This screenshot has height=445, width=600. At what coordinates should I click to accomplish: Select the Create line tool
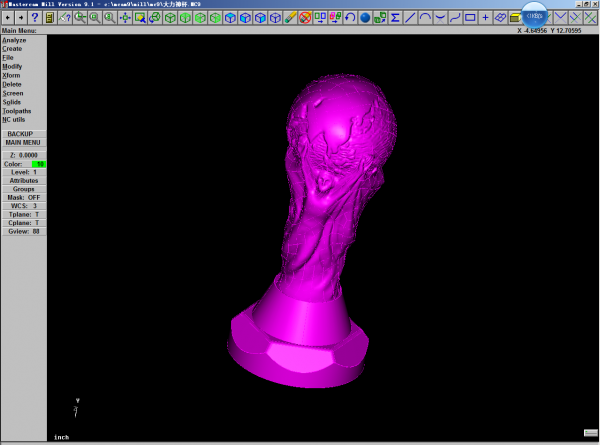(410, 18)
